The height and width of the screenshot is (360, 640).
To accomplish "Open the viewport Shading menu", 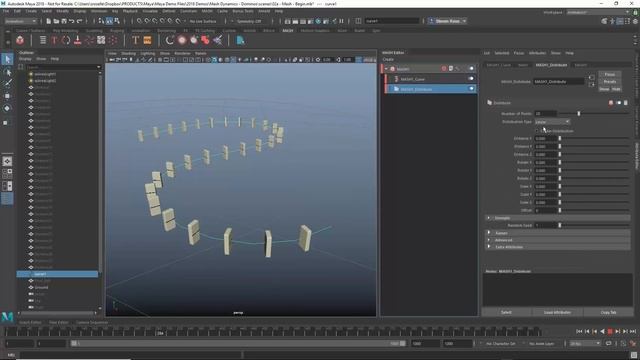I will tap(128, 53).
